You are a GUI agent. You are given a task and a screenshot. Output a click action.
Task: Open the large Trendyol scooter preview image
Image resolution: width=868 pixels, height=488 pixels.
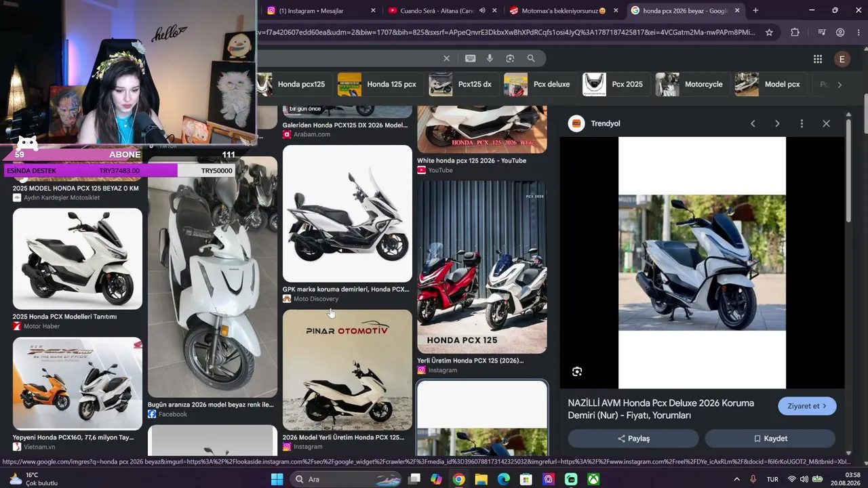click(x=702, y=263)
